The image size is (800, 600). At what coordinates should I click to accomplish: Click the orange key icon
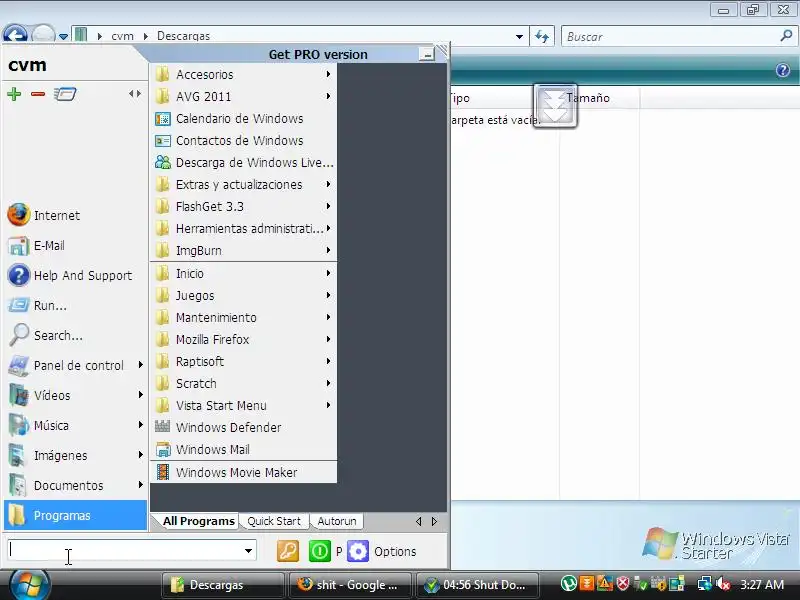click(x=288, y=551)
